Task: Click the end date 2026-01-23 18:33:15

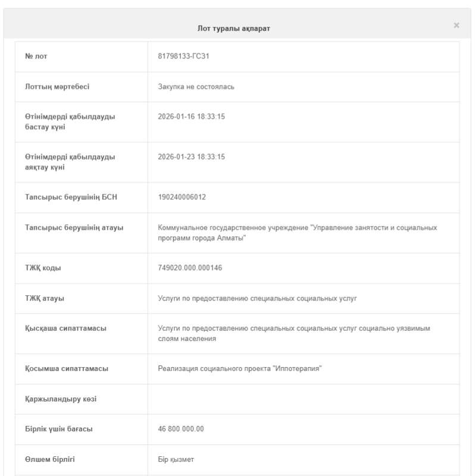Action: (x=191, y=157)
